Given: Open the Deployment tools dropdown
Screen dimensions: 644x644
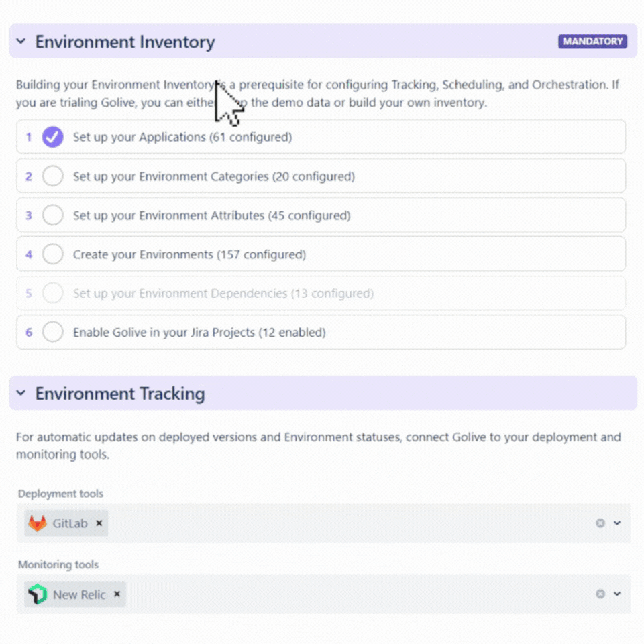Looking at the screenshot, I should (616, 523).
